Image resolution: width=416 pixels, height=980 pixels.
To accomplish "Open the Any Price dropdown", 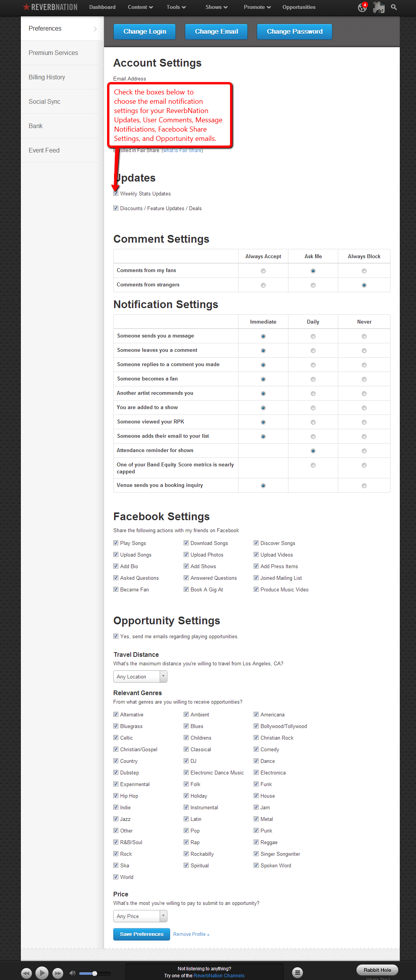I will coord(140,916).
